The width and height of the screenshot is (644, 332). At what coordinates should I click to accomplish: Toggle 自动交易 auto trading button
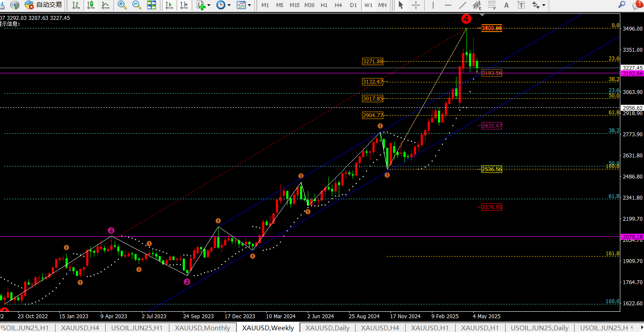coord(43,5)
